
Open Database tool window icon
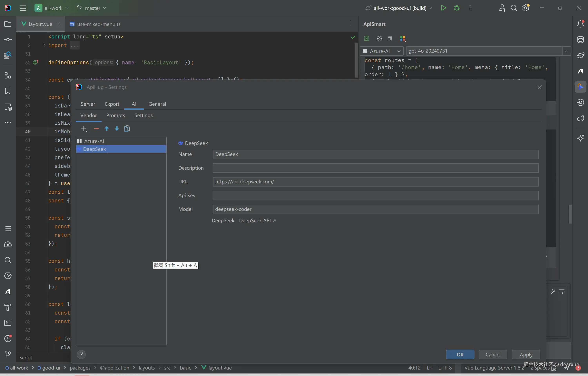(x=580, y=40)
